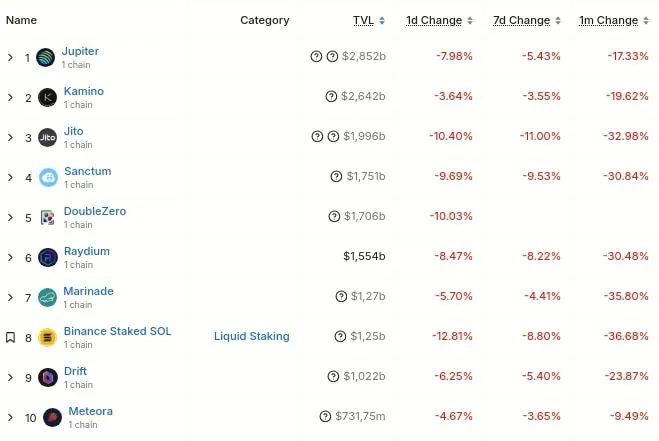The height and width of the screenshot is (441, 659).
Task: Open the Liquid Staking category link
Action: [x=252, y=336]
